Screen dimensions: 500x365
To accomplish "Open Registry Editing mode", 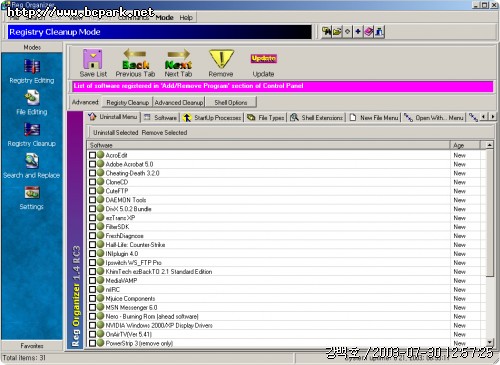I will click(x=32, y=72).
